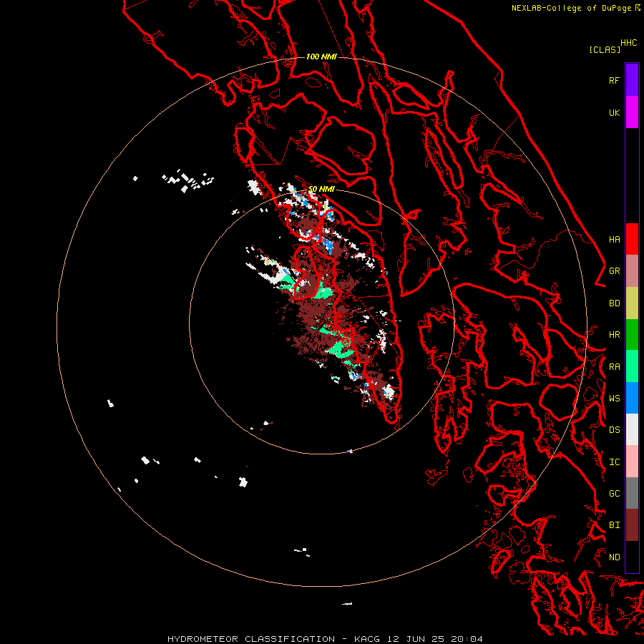Click the UK magenta legend swatch

click(632, 112)
